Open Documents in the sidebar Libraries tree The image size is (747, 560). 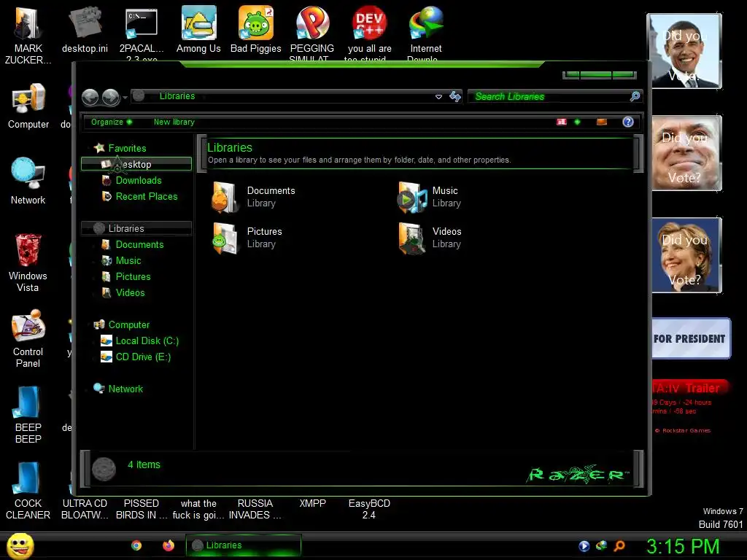[139, 245]
